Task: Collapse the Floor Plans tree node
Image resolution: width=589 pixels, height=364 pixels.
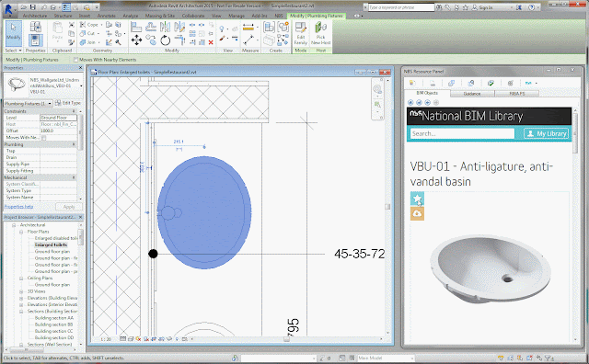Action: click(x=21, y=232)
